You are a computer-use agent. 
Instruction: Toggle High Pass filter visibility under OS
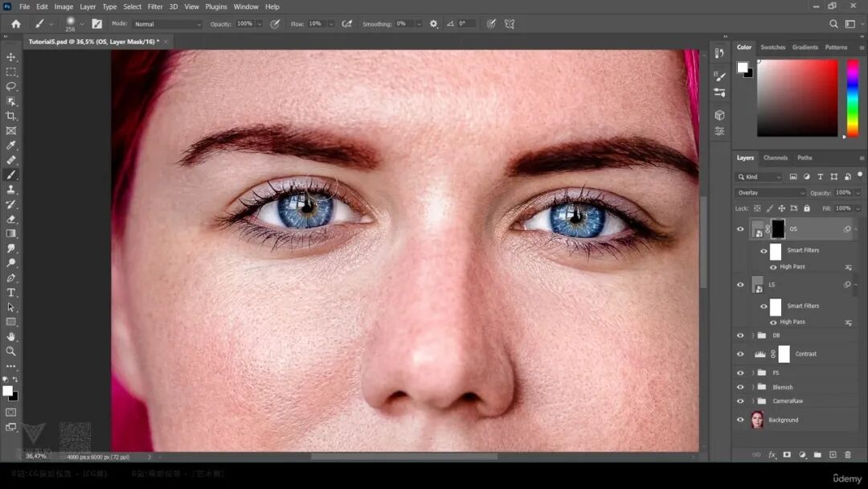point(773,267)
